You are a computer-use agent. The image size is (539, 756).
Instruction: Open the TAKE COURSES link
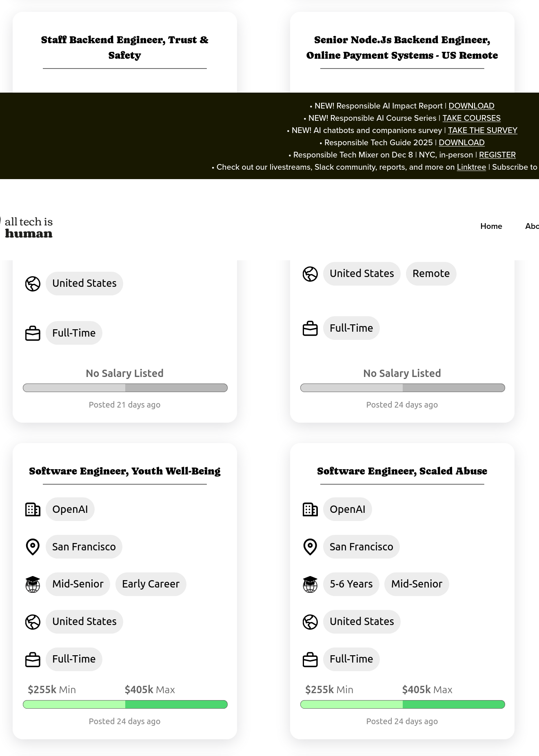(471, 118)
